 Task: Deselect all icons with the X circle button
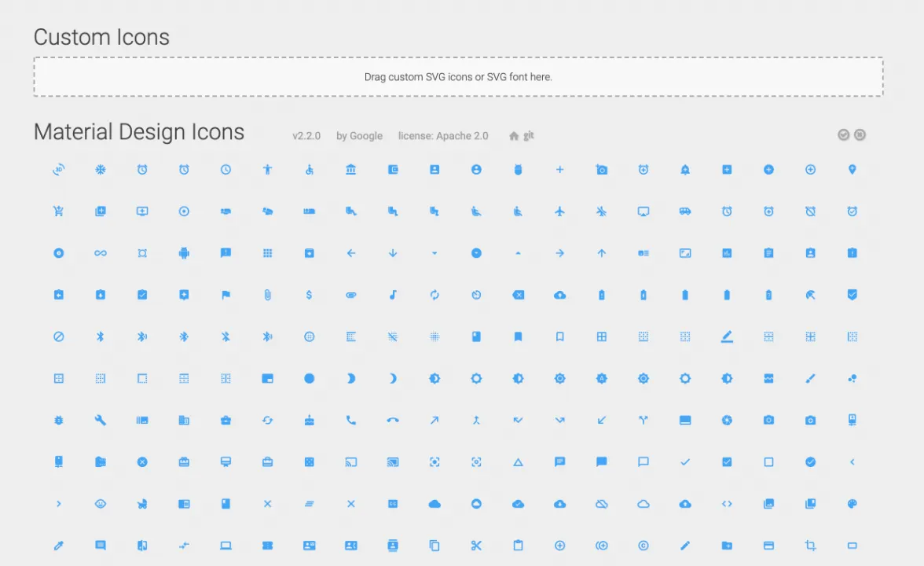(x=860, y=135)
